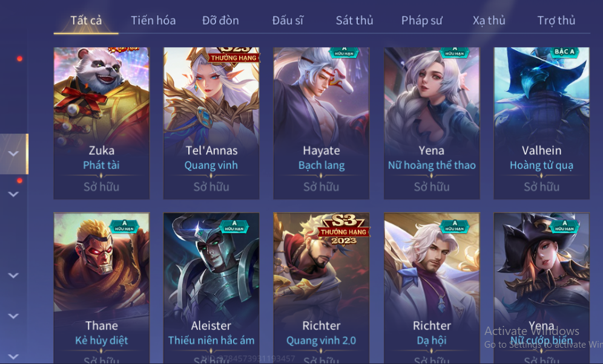
Task: Open Hayate Bạch lang skin card
Action: tap(321, 123)
